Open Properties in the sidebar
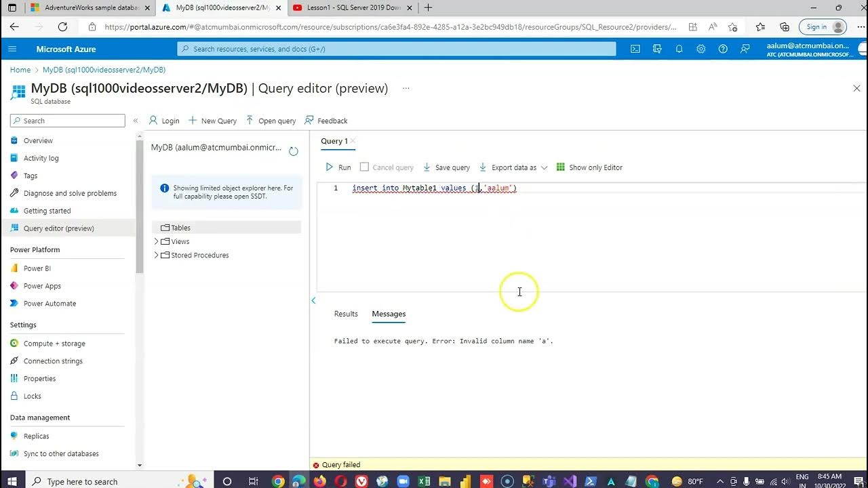The image size is (868, 488). 39,379
